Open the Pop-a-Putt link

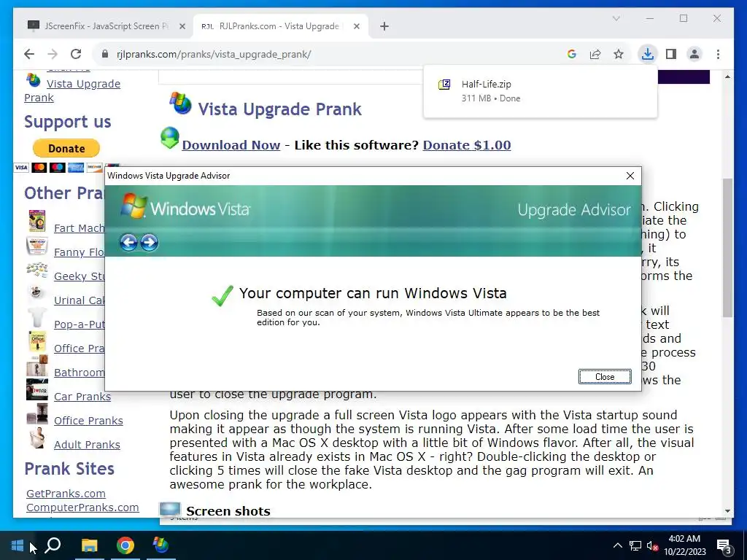(x=79, y=324)
